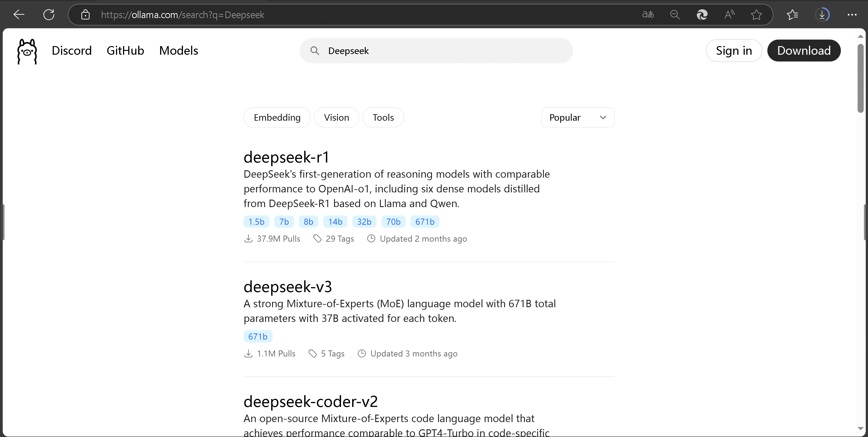Viewport: 868px width, 437px height.
Task: Select the 14b tag of deepseek-r1
Action: 335,222
